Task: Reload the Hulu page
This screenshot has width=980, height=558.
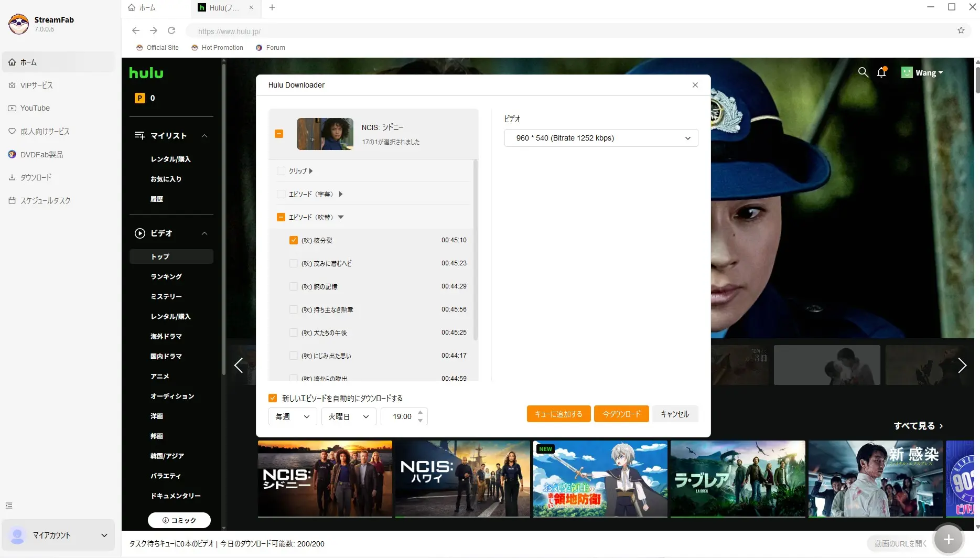Action: point(171,30)
